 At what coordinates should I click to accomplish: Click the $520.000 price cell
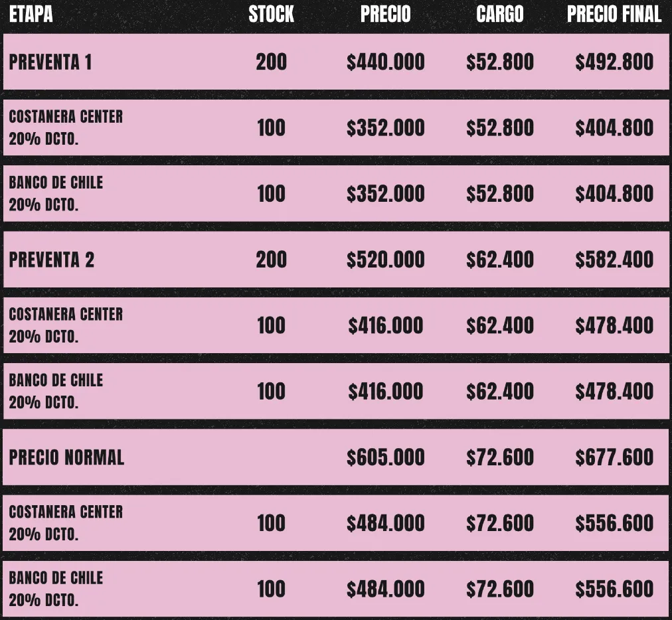click(x=385, y=260)
